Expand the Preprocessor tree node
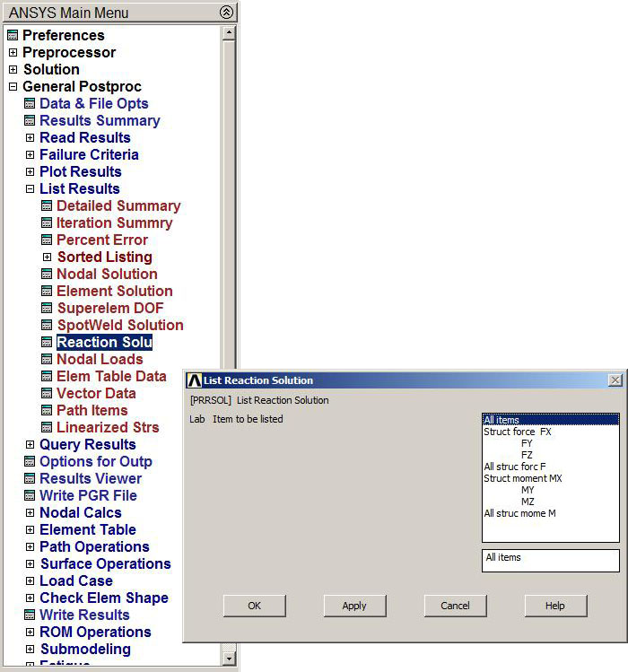 (x=13, y=53)
